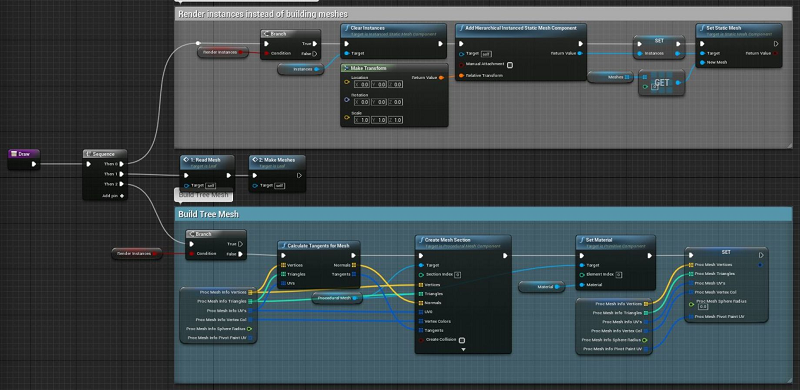Click the Rotation Y value field
The height and width of the screenshot is (390, 800).
[379, 102]
